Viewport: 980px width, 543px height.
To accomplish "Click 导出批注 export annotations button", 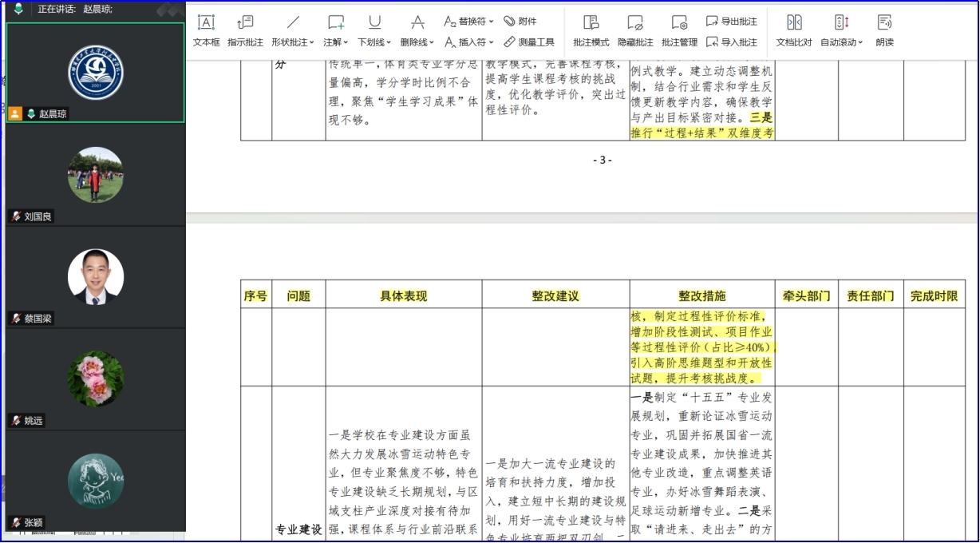I will click(x=732, y=22).
